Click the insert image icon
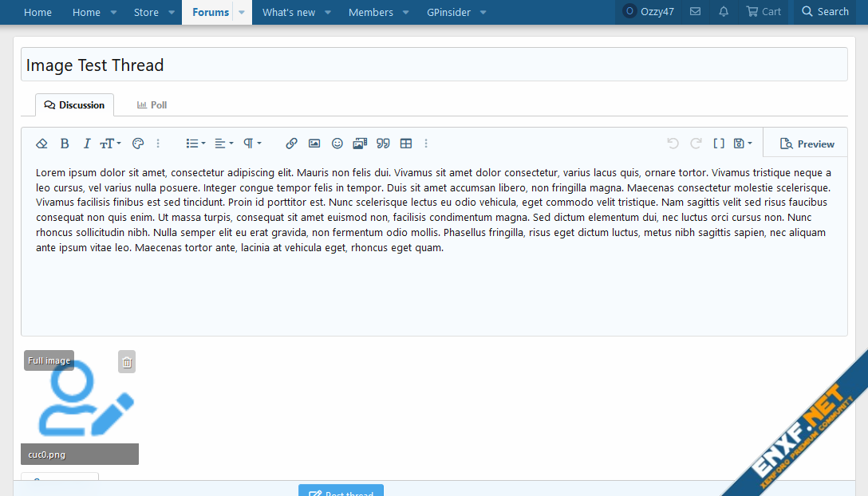Viewport: 868px width, 496px height. [x=314, y=144]
